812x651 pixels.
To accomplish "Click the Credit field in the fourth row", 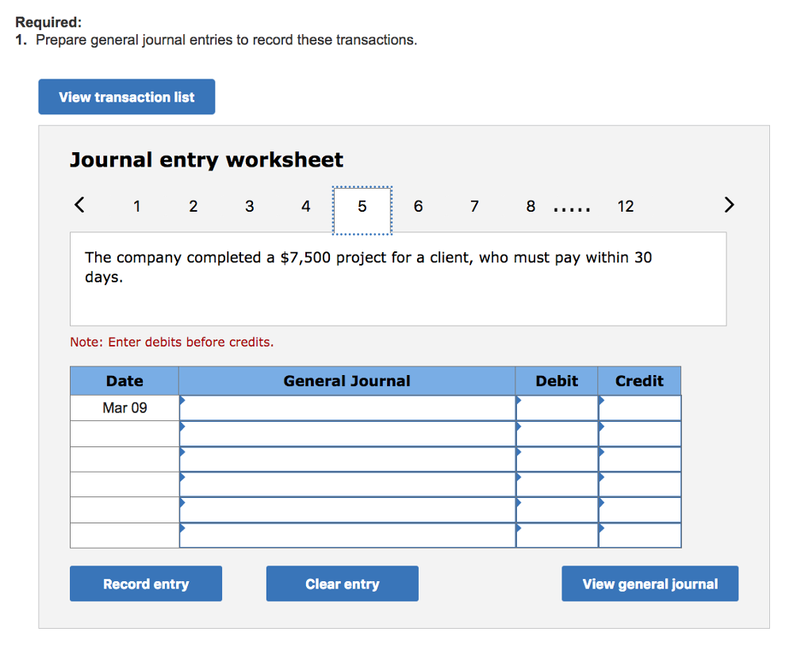I will [640, 484].
